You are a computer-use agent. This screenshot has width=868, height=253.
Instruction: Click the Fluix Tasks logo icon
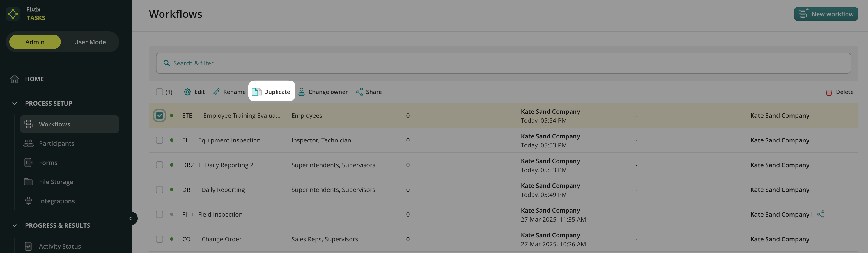[x=13, y=14]
